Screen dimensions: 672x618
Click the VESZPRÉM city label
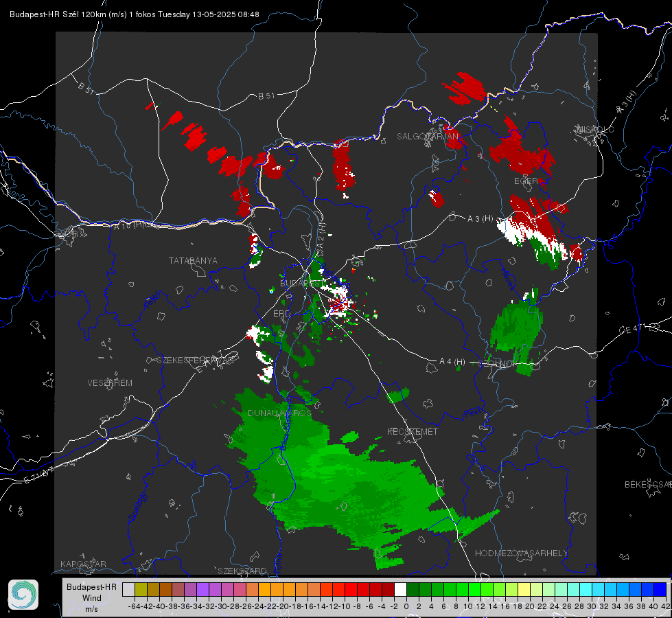[110, 383]
